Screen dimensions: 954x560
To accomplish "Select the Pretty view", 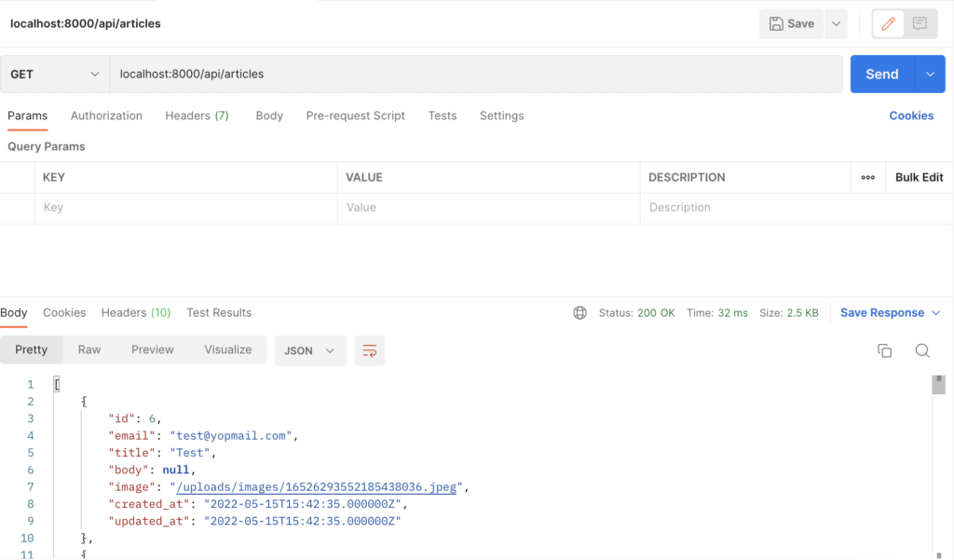I will (x=31, y=350).
